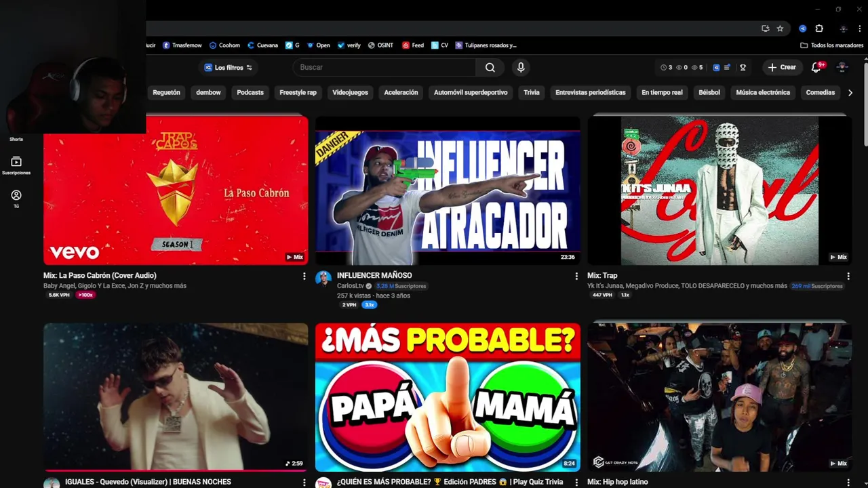Select the Comedias chip
Viewport: 868px width, 488px height.
pos(820,92)
